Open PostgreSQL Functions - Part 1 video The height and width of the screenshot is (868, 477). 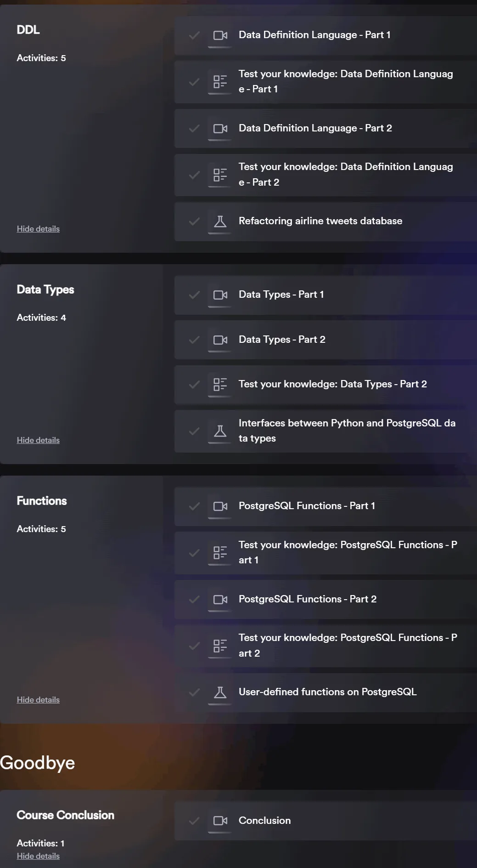(x=325, y=506)
